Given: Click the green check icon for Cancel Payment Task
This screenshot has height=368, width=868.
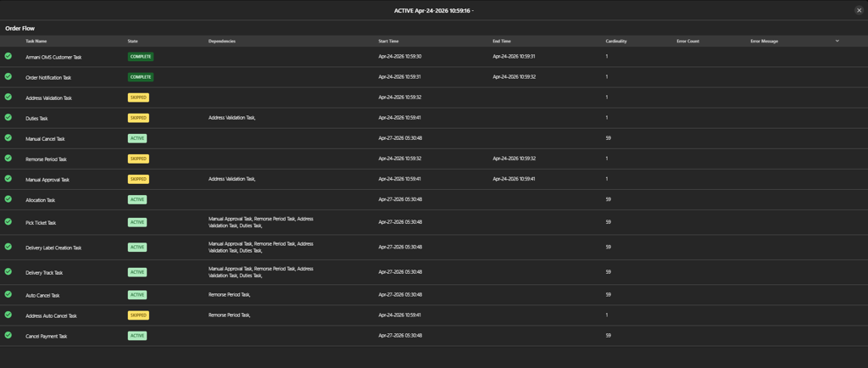Looking at the screenshot, I should tap(8, 335).
